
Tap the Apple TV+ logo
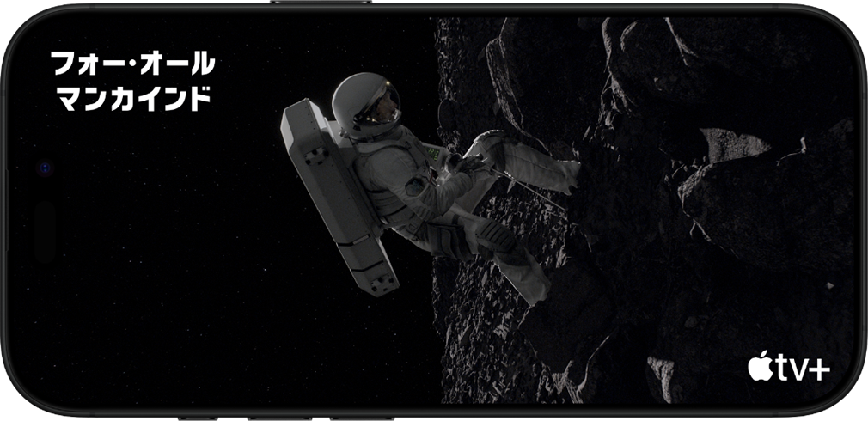(x=789, y=366)
